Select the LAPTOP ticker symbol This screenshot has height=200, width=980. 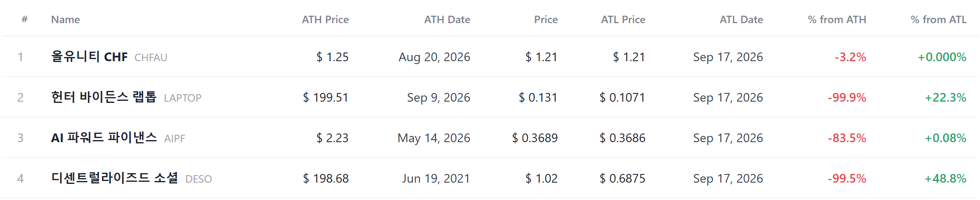point(183,98)
